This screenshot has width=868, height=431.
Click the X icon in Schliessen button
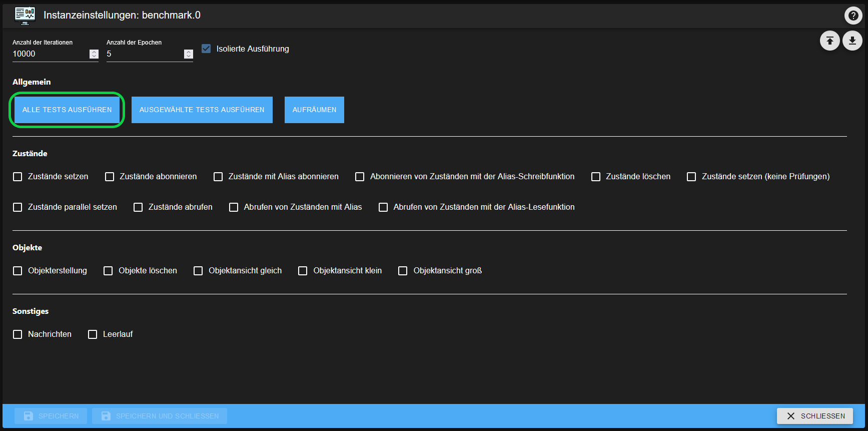790,416
